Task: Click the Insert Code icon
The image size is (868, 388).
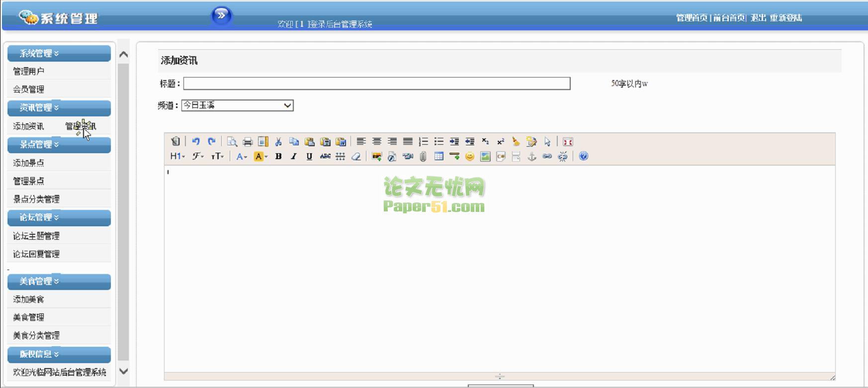Action: tap(501, 156)
